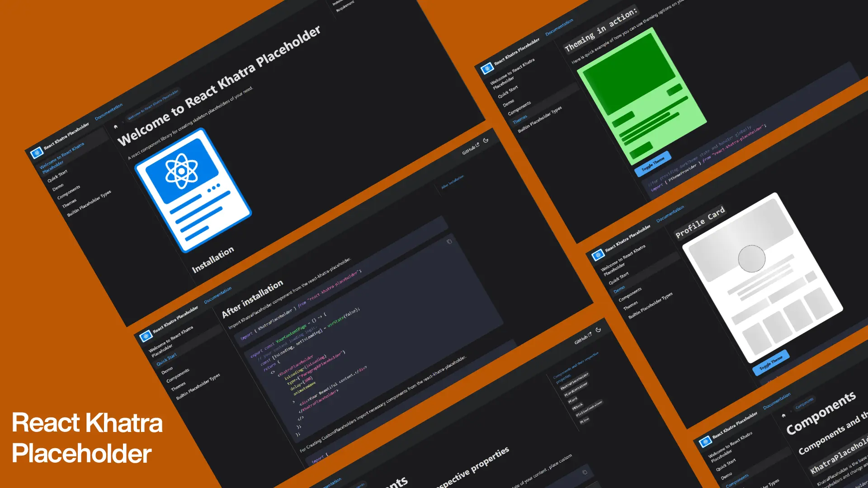The width and height of the screenshot is (868, 488).
Task: Click the Profile Card heading text
Action: (700, 222)
